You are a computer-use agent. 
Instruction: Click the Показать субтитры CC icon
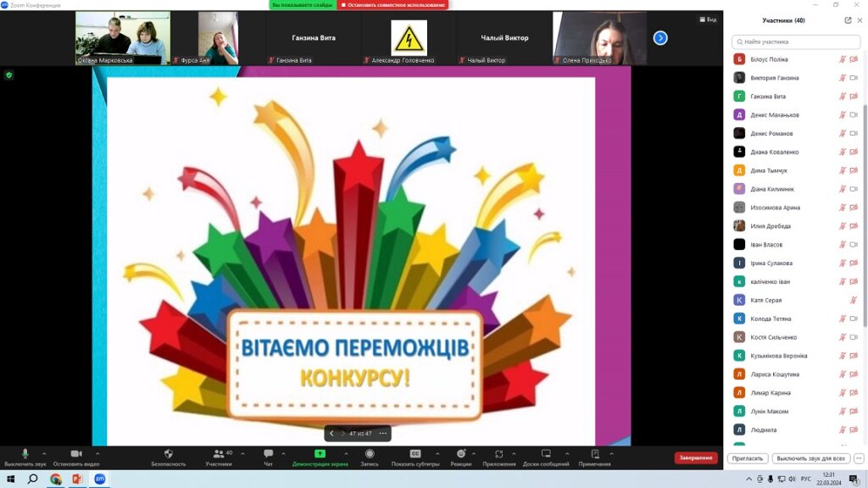point(415,454)
